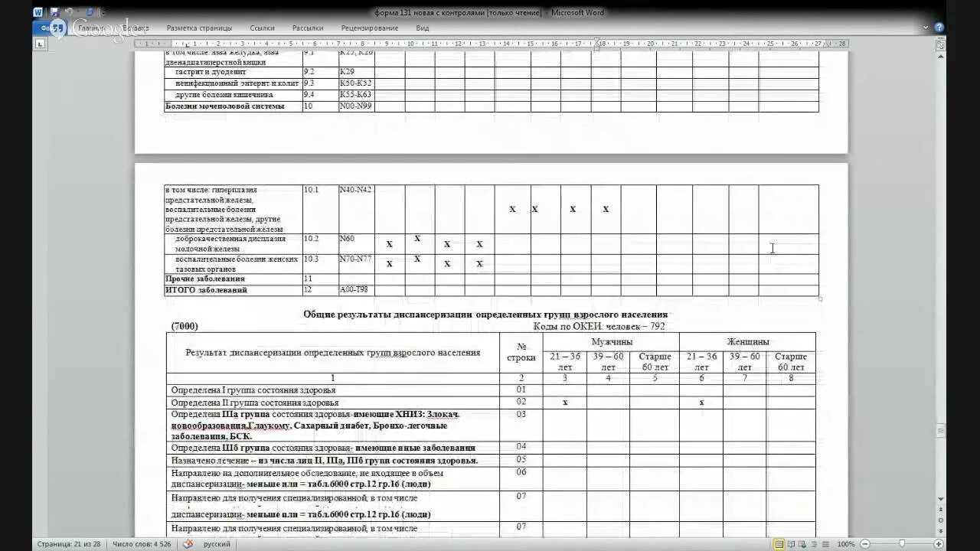Switch to Print Layout view
This screenshot has width=980, height=551.
pos(779,544)
